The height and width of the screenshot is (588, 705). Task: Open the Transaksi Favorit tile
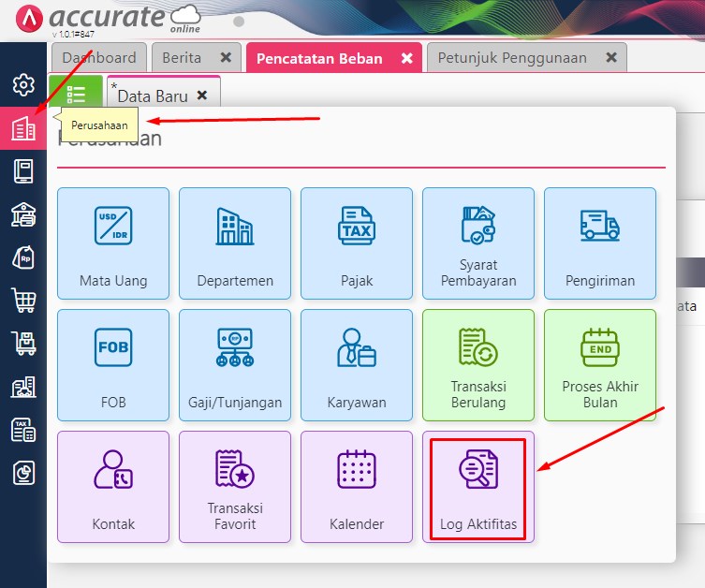(235, 487)
